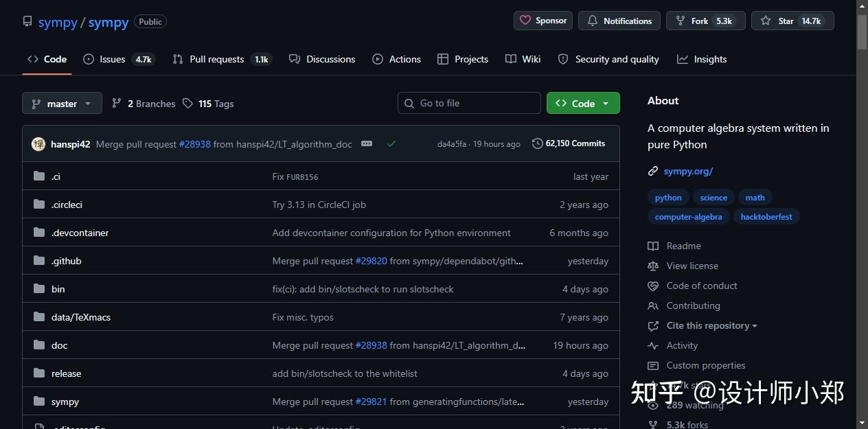Viewport: 868px width, 429px height.
Task: Open pull request #28938 link in latest commit
Action: [194, 144]
